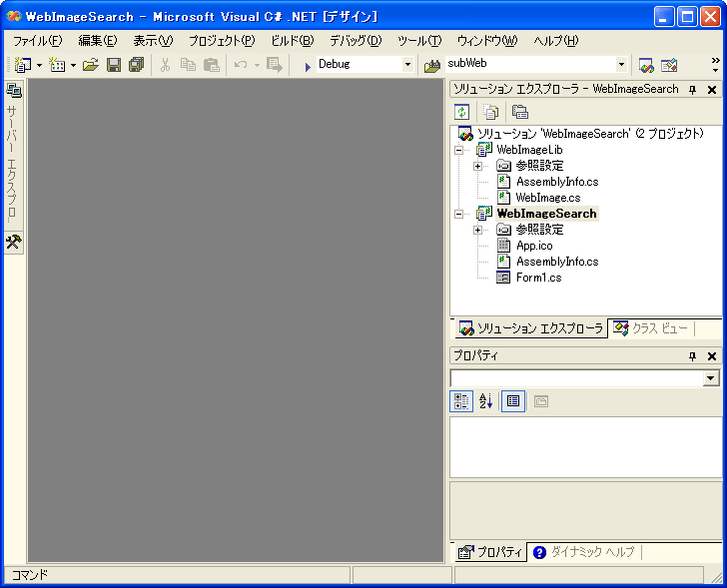This screenshot has height=588, width=727.
Task: Click the Cut scissors icon
Action: point(165,65)
